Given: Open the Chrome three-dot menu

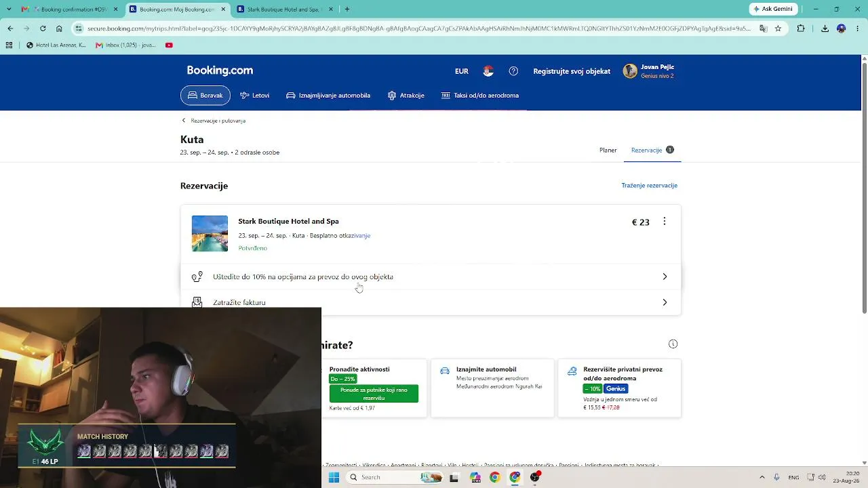Looking at the screenshot, I should [858, 28].
